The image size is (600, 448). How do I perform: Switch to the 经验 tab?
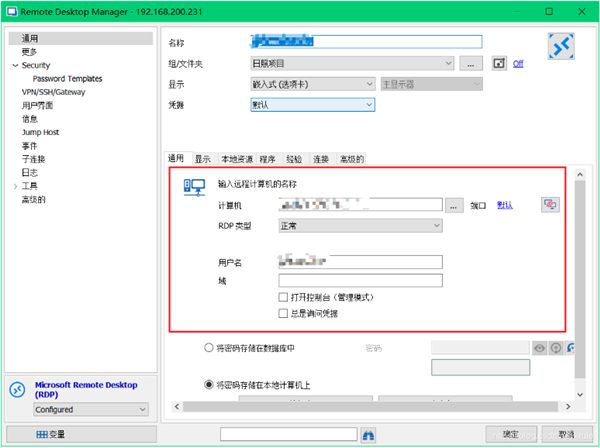click(294, 159)
